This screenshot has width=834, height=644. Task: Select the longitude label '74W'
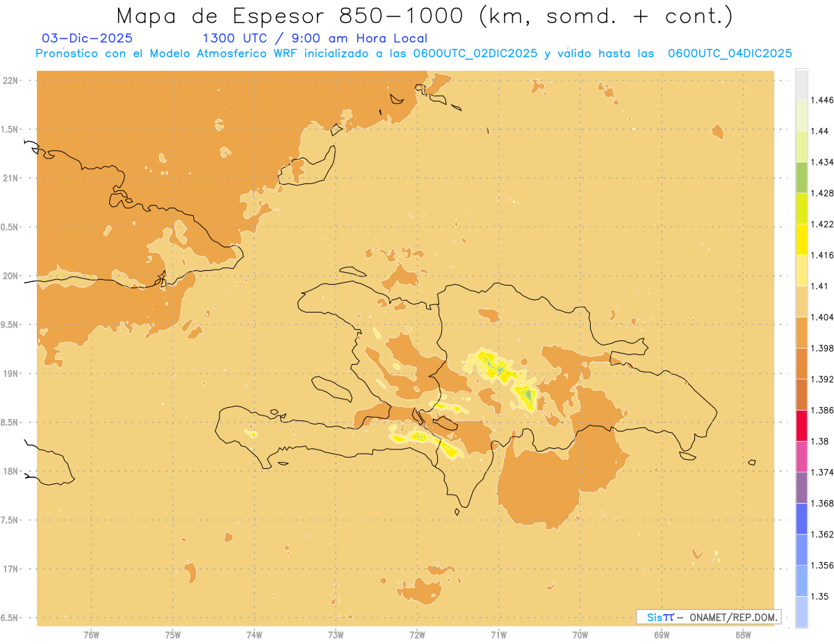pos(254,634)
